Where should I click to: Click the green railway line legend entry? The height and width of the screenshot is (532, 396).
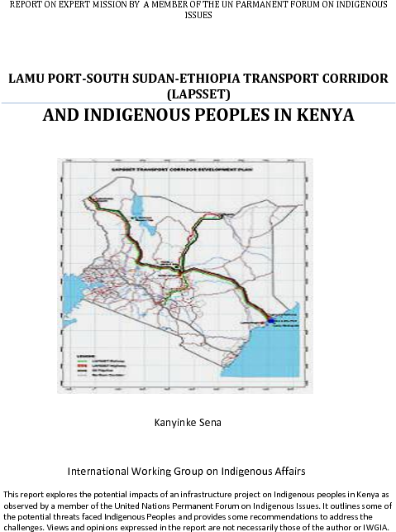[x=101, y=362]
